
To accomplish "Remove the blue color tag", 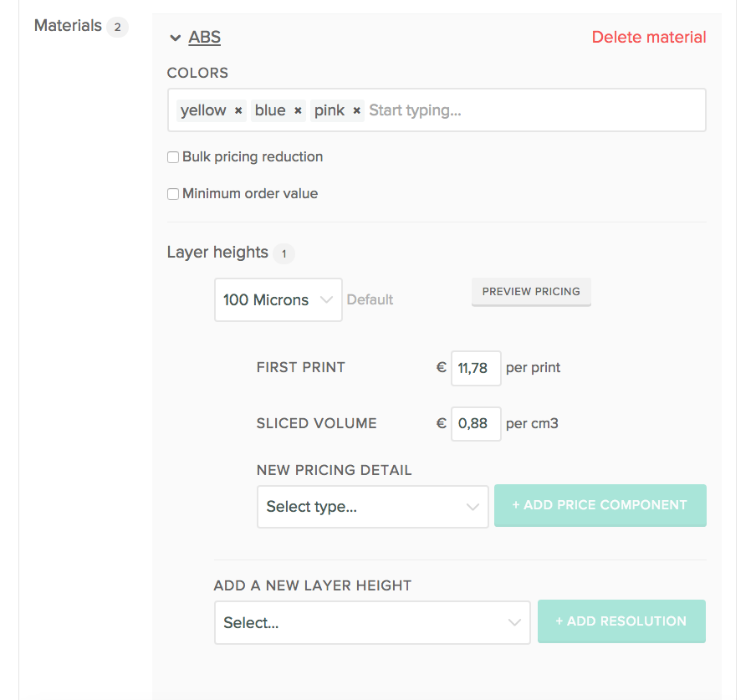I will click(x=298, y=110).
